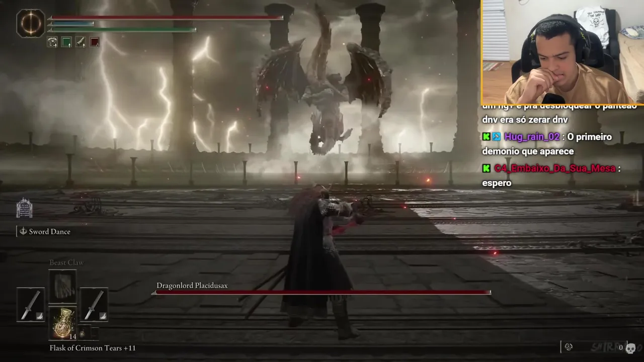Click the streamer webcam feed

tap(562, 52)
